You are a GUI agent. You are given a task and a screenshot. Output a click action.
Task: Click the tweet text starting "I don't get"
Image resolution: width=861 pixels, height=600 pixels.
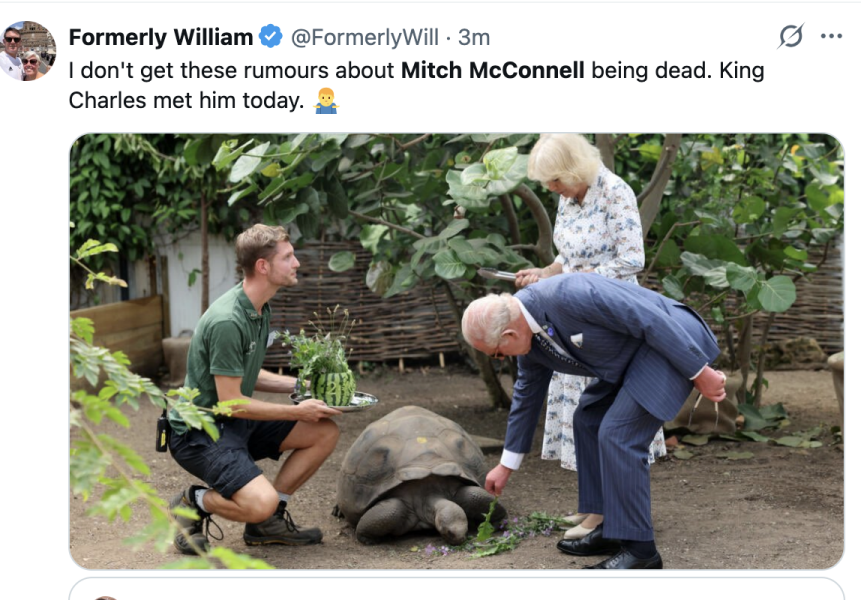click(x=416, y=86)
